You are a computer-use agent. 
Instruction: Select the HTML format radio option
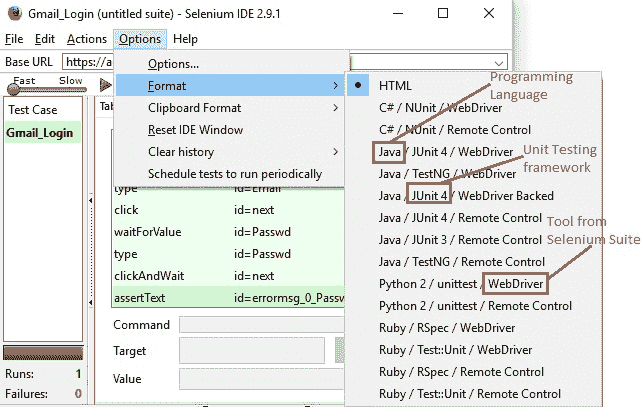pyautogui.click(x=358, y=85)
